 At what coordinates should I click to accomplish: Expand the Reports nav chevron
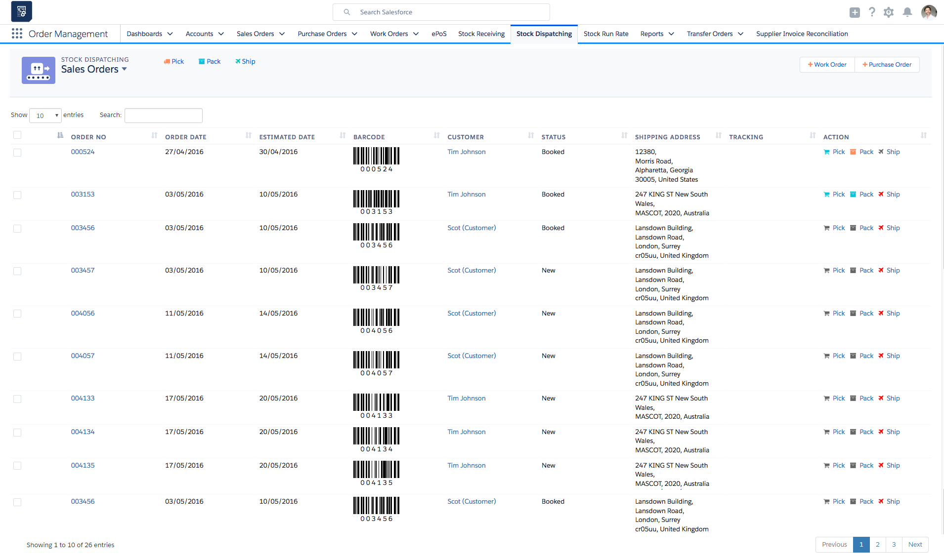click(671, 34)
